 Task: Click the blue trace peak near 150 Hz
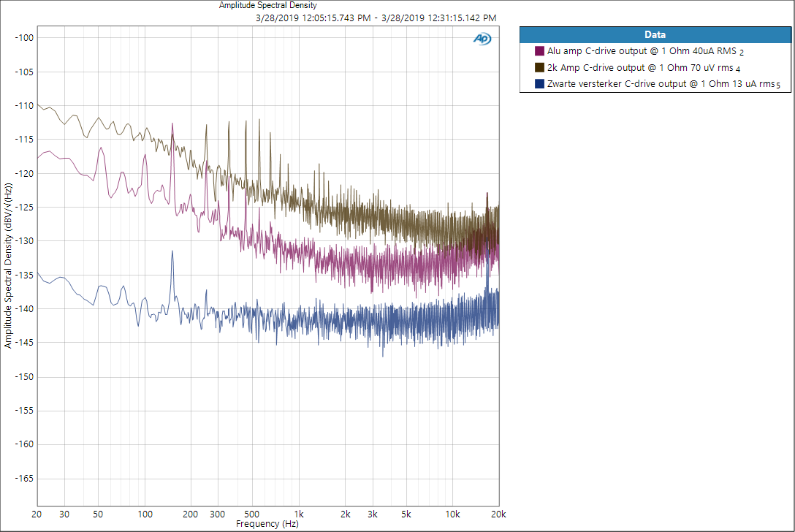point(172,252)
